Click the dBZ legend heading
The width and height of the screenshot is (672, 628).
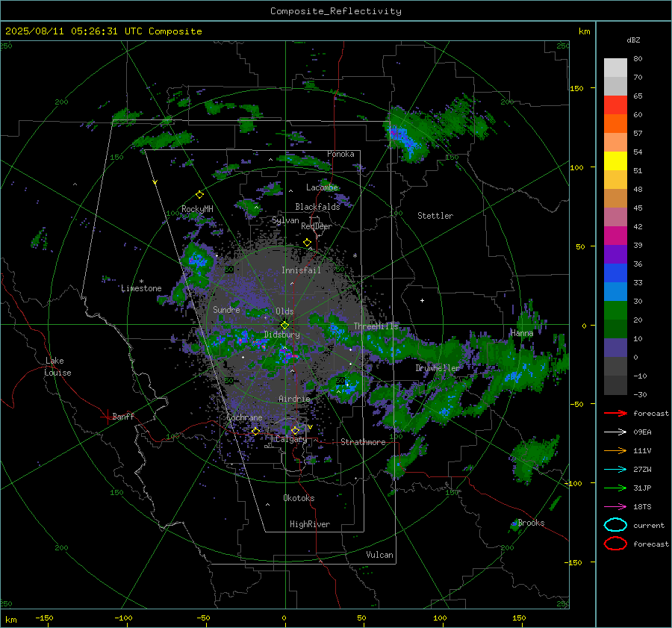pyautogui.click(x=633, y=40)
